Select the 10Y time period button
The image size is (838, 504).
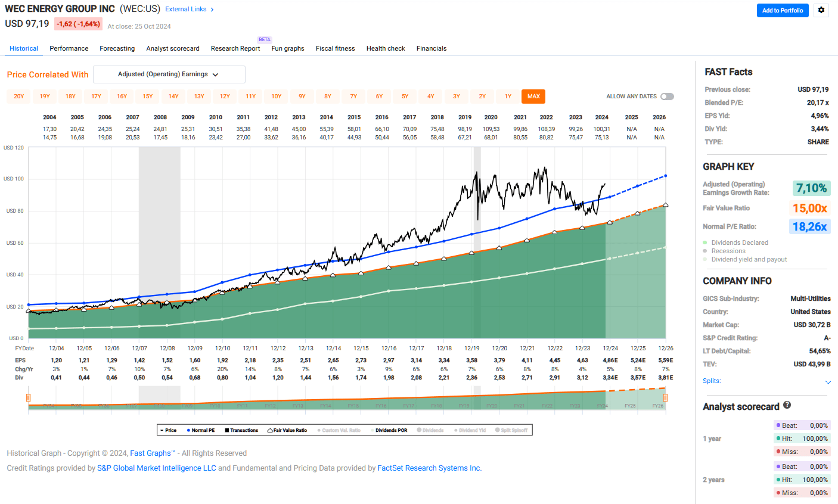click(x=276, y=96)
